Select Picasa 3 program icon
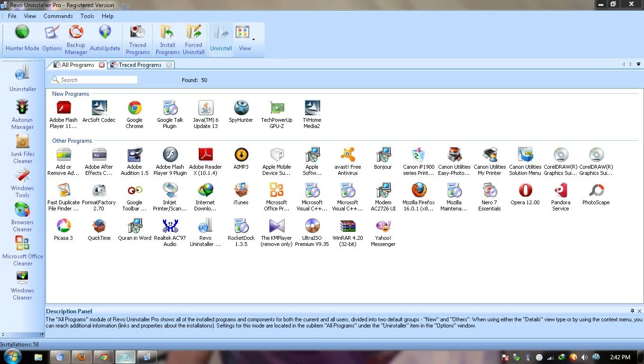Screen dimensions: 644x364 [63, 229]
